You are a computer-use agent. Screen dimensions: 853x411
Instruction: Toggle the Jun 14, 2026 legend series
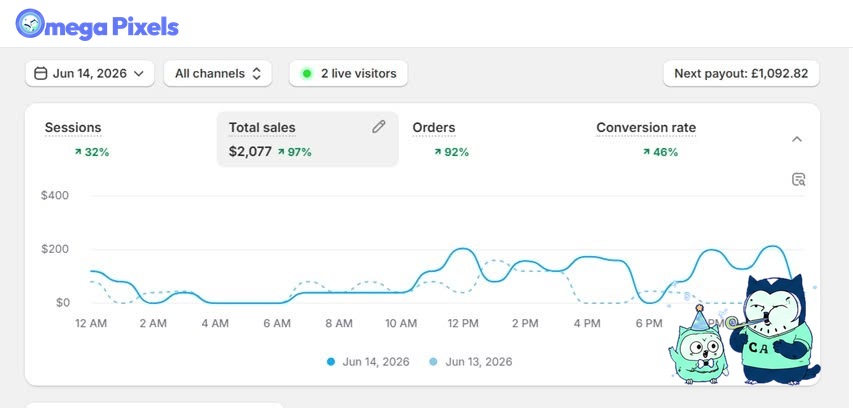click(x=368, y=362)
